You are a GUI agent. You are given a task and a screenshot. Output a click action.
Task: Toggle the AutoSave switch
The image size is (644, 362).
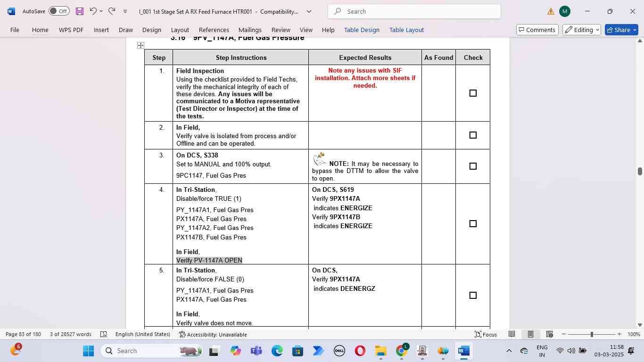(x=59, y=11)
